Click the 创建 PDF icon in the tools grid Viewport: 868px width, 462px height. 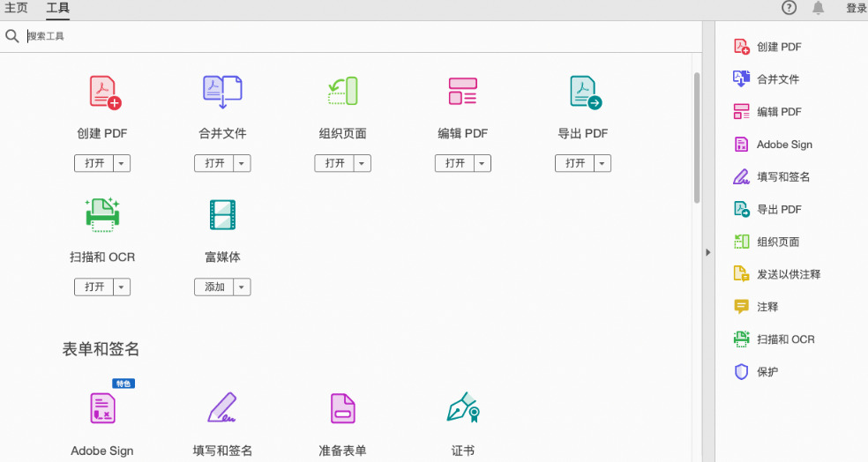pyautogui.click(x=105, y=93)
